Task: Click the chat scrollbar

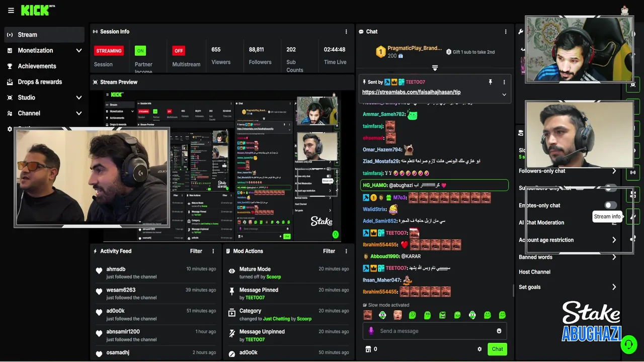Action: pos(513,290)
